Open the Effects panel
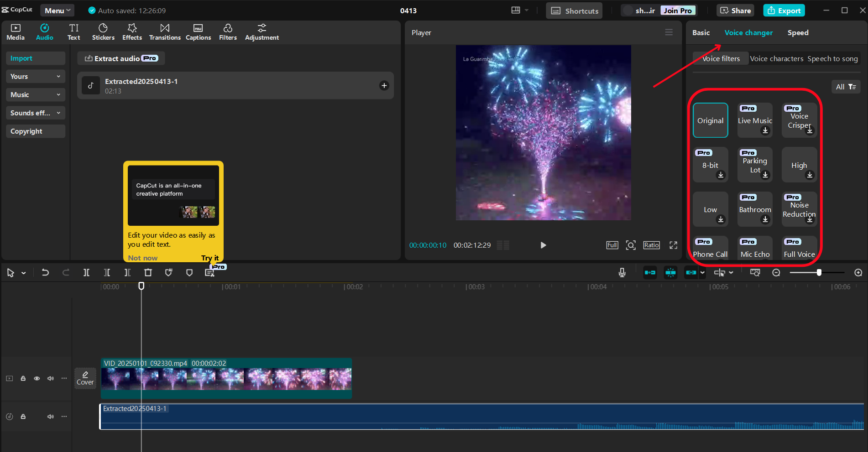This screenshot has width=868, height=452. click(132, 32)
